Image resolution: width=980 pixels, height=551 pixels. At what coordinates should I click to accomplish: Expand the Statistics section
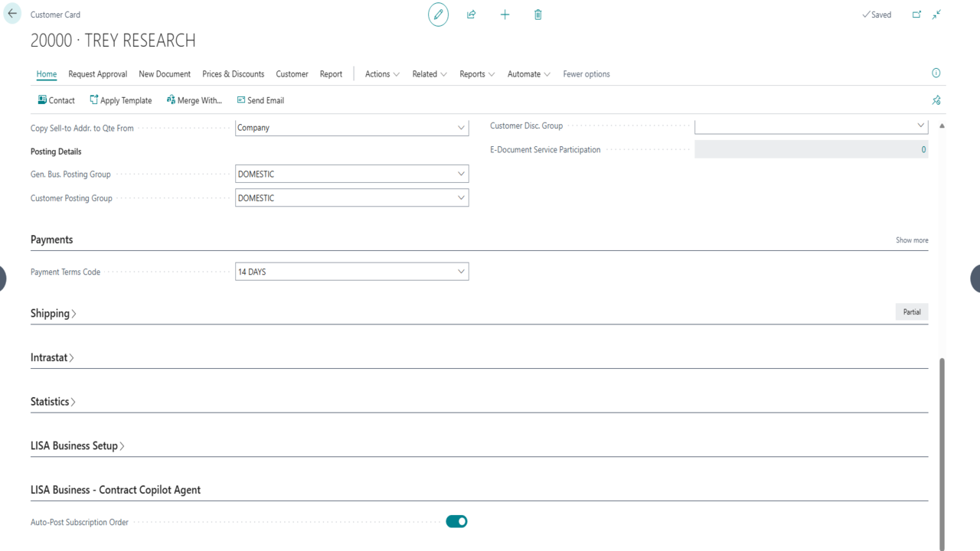pyautogui.click(x=54, y=402)
